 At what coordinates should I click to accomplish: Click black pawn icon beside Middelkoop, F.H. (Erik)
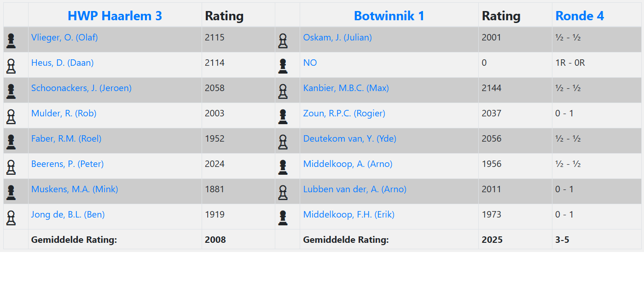[283, 218]
